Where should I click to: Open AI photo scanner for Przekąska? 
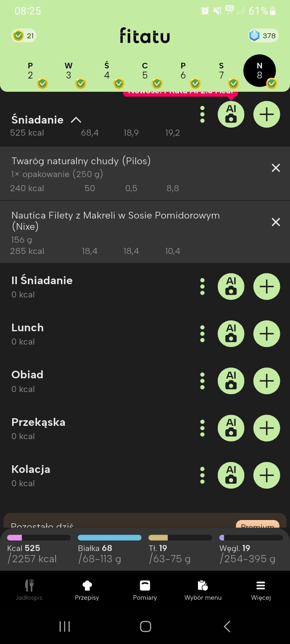tap(231, 428)
